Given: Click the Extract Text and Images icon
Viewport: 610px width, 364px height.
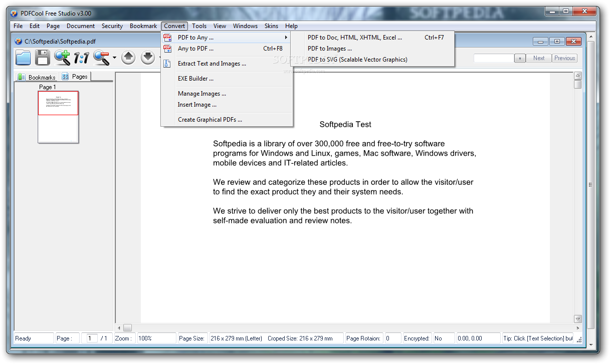Looking at the screenshot, I should click(167, 64).
